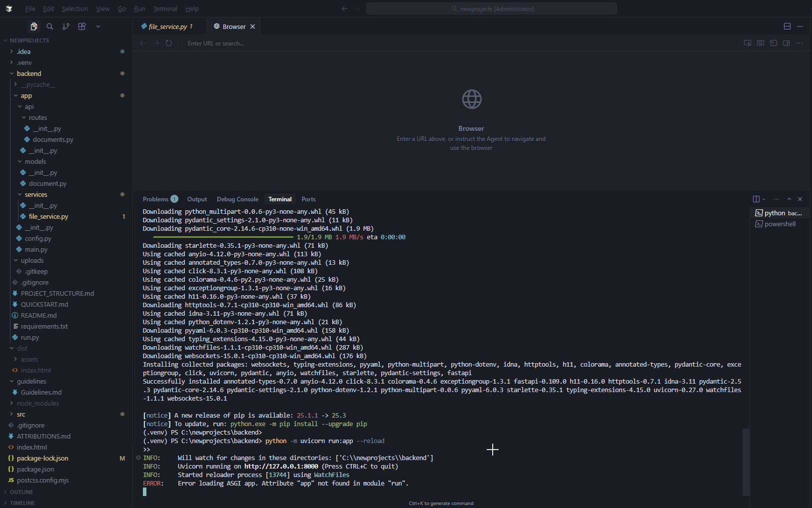This screenshot has height=508, width=812.
Task: Switch to the Browser tab
Action: [x=234, y=27]
